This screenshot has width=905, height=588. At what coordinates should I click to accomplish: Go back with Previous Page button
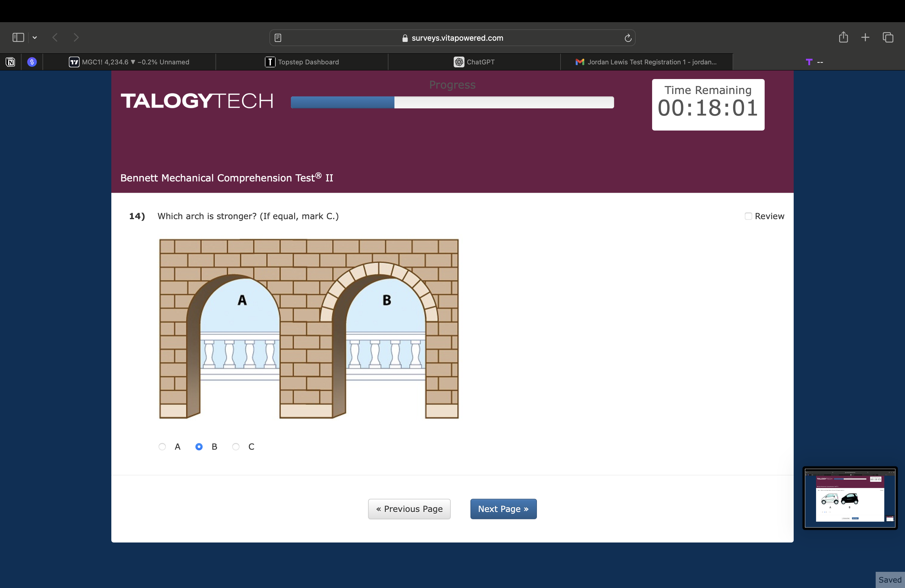pos(409,509)
